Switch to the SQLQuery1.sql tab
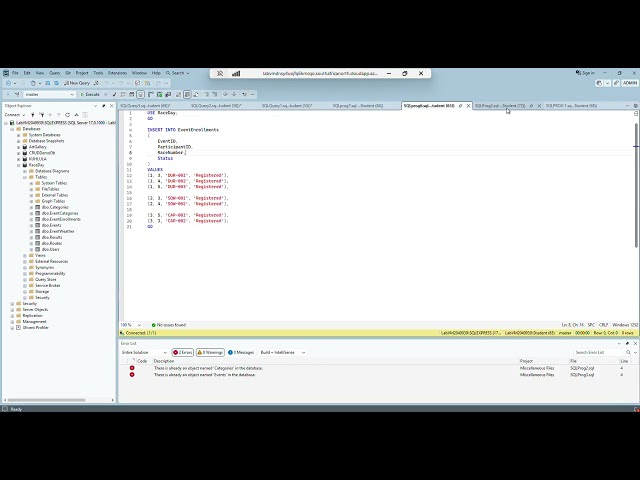 (287, 106)
